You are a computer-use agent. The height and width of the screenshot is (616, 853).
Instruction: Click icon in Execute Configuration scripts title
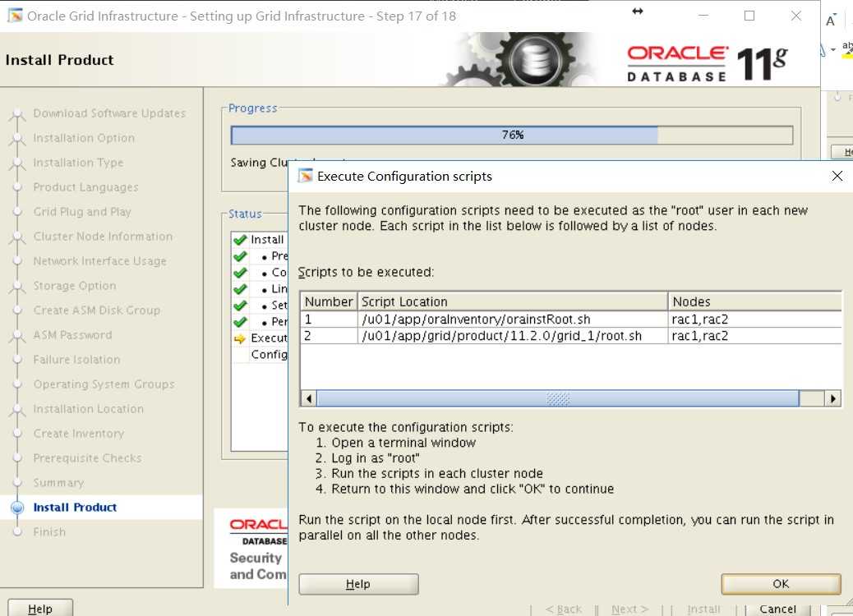pos(305,176)
